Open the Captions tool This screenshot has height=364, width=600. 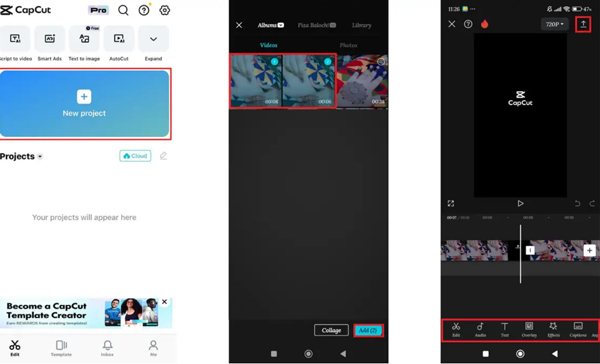click(578, 330)
